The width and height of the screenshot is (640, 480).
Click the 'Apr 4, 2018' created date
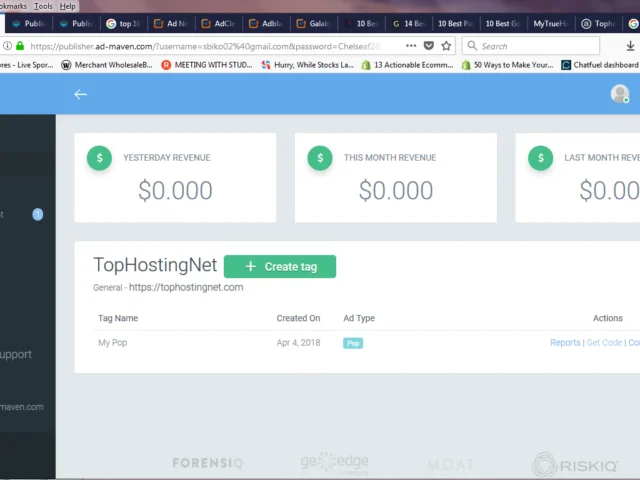click(298, 342)
